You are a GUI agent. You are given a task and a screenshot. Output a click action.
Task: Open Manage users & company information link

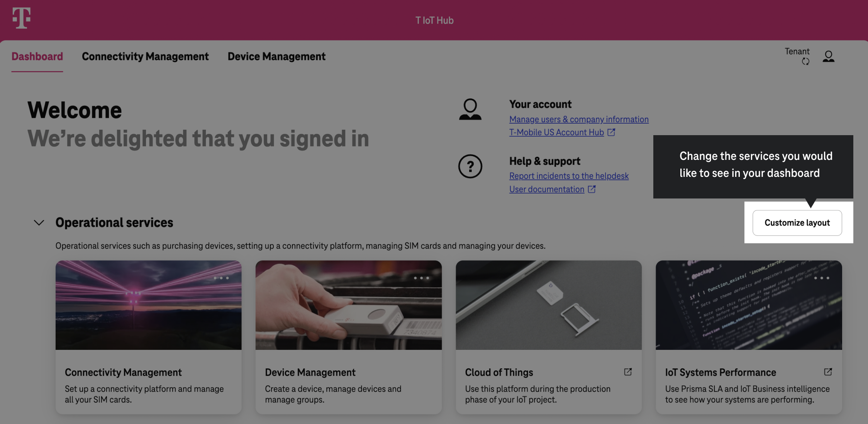point(579,119)
